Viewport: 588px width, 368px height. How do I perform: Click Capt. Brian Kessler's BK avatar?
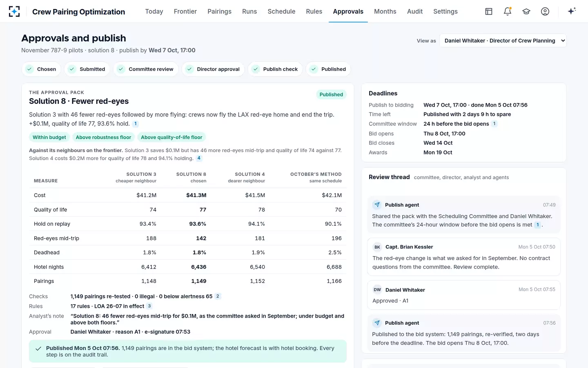click(x=377, y=247)
